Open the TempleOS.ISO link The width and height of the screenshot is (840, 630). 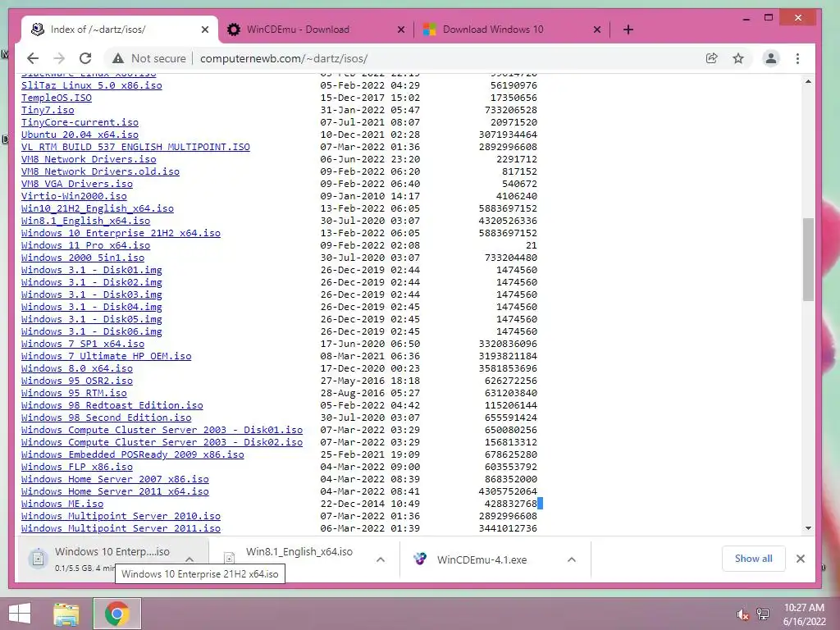point(57,98)
